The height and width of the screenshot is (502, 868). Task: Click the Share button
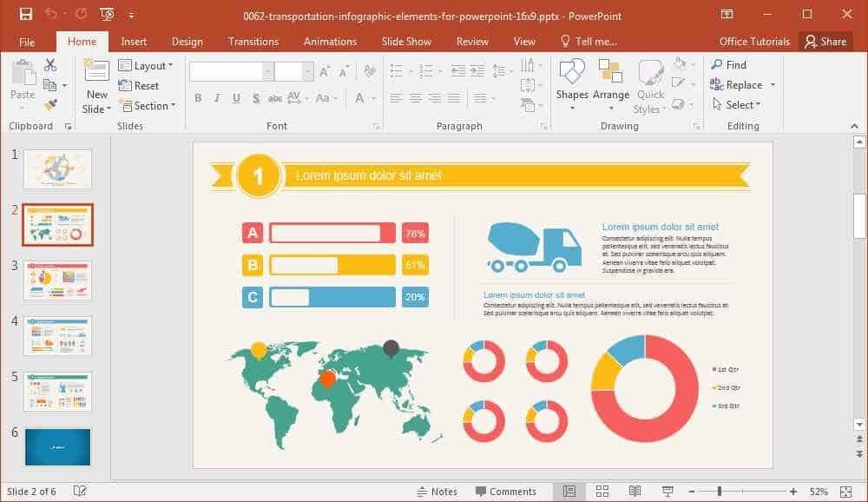point(826,42)
